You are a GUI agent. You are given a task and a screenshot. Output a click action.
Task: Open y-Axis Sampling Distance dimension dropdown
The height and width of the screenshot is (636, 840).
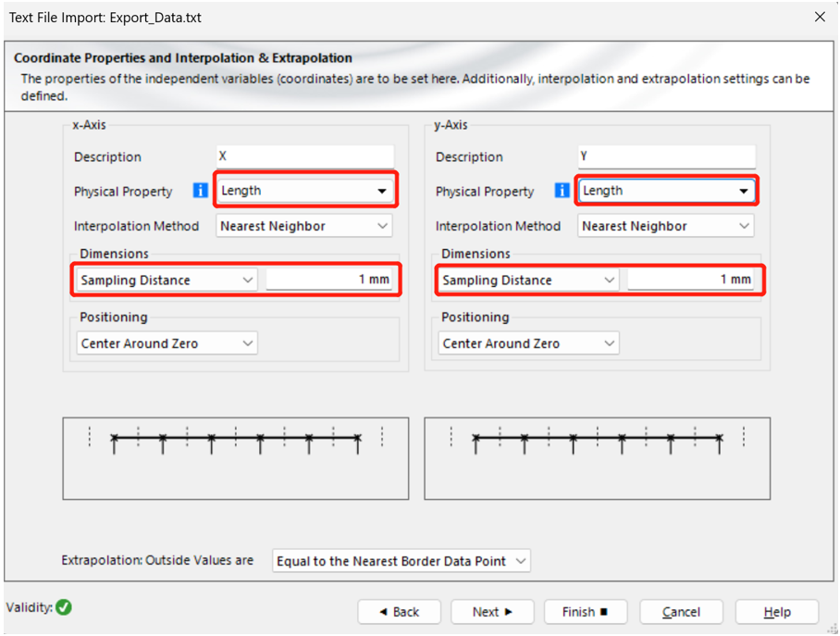pos(528,280)
